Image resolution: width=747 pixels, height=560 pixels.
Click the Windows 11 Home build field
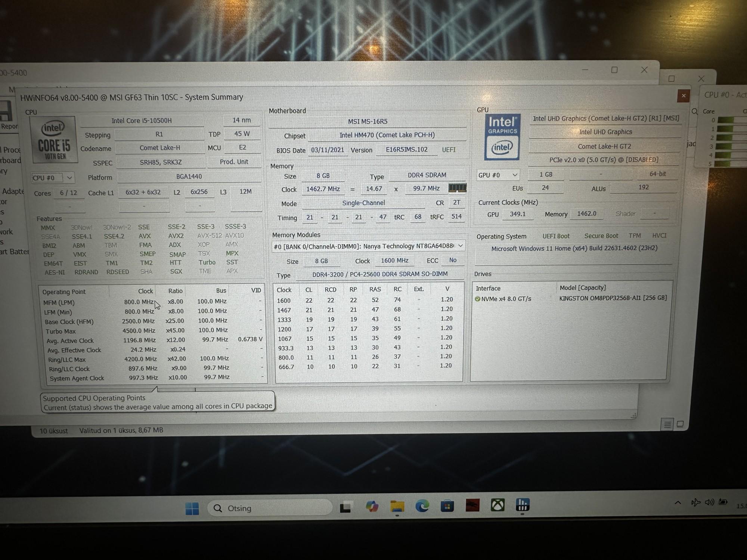(x=574, y=249)
